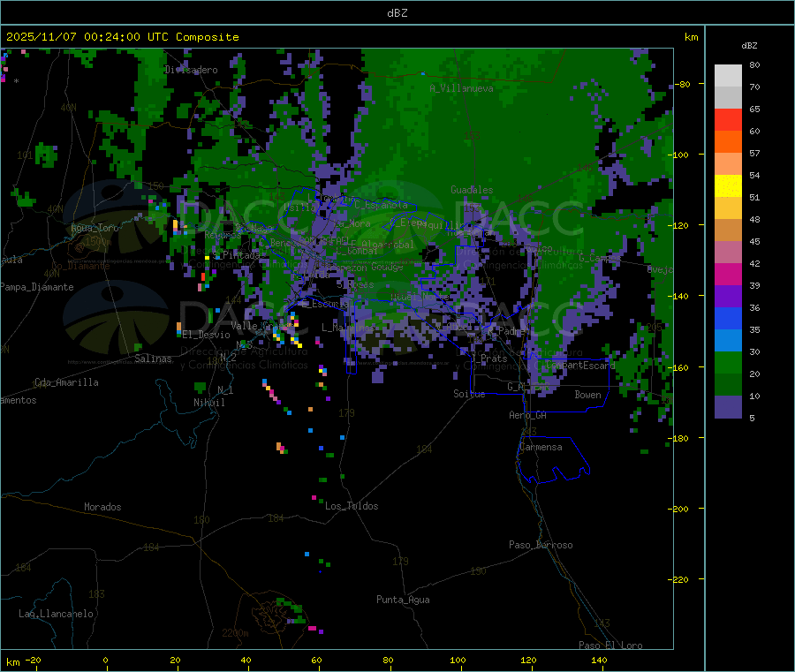The height and width of the screenshot is (672, 795).
Task: Click the Punta_Agua place label
Action: click(403, 600)
